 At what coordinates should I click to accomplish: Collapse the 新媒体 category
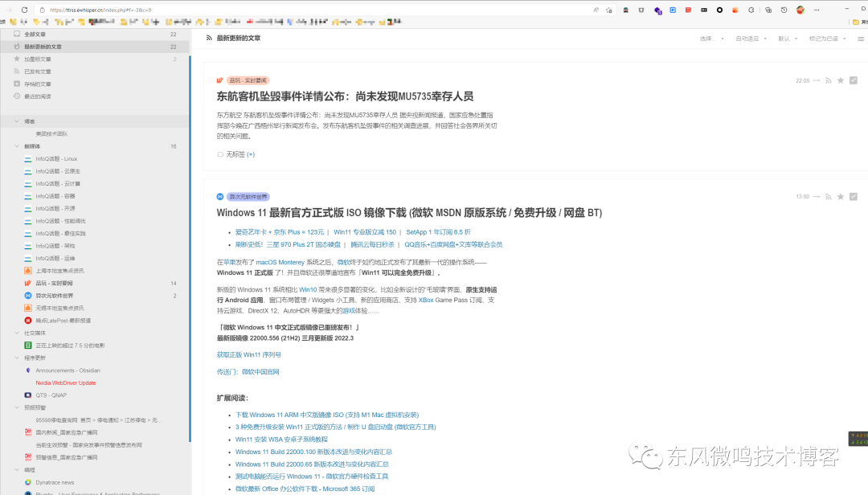click(17, 146)
